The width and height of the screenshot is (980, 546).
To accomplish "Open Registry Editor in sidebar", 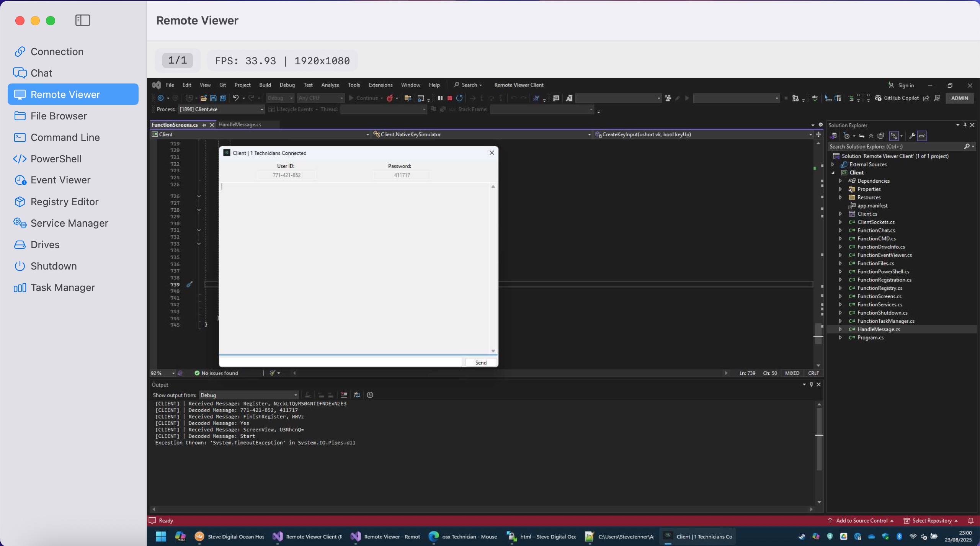I will click(73, 202).
